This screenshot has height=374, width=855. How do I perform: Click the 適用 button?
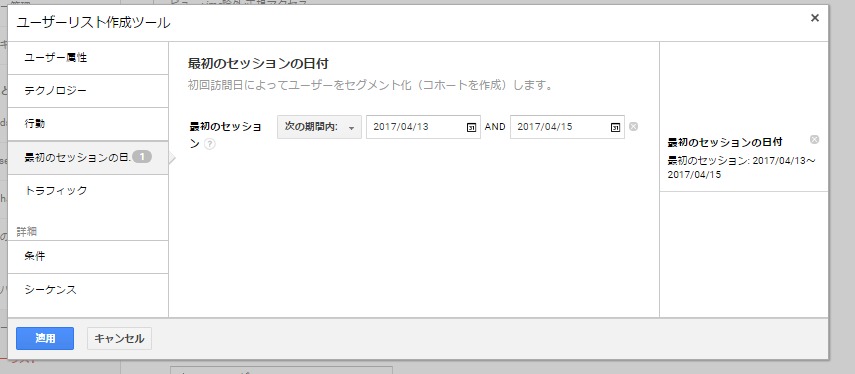point(45,339)
